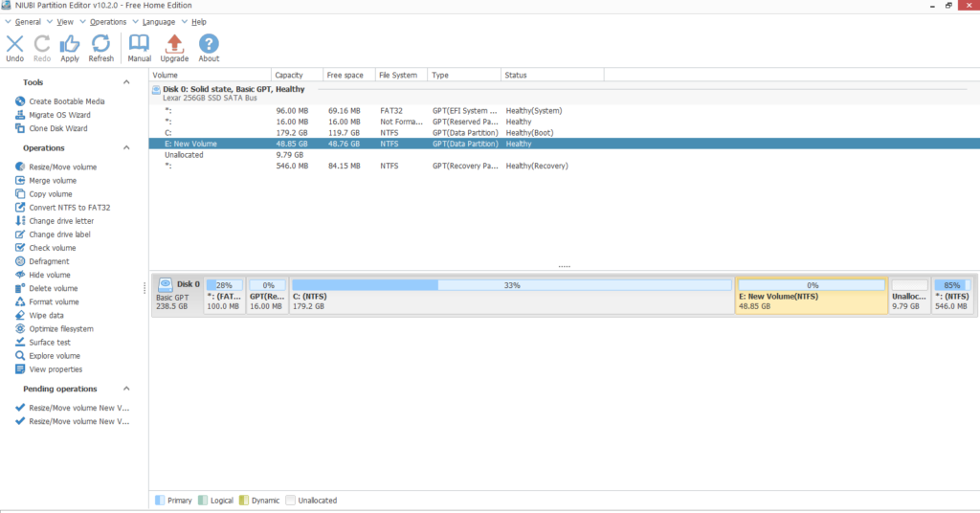Sort by Volume column header
Screen dimensions: 980x513
tap(210, 75)
